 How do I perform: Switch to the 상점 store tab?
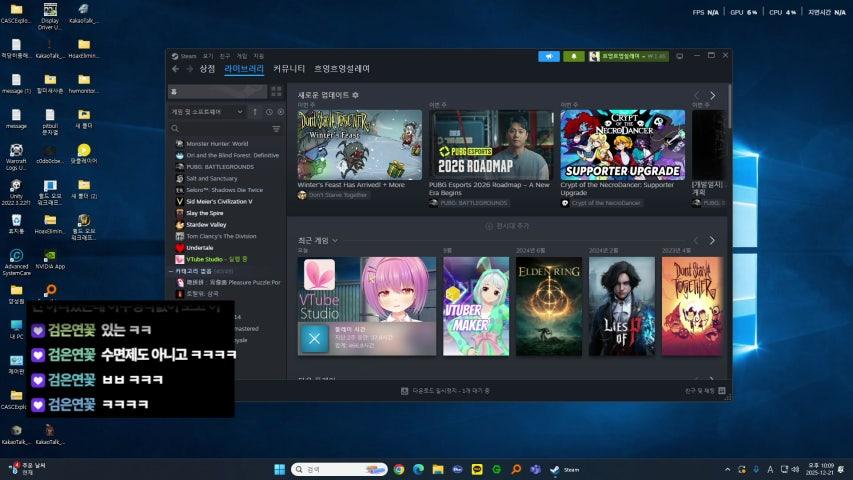pos(207,69)
